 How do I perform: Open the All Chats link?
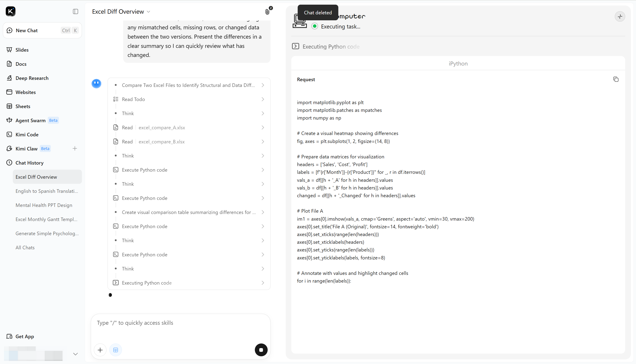coord(25,248)
